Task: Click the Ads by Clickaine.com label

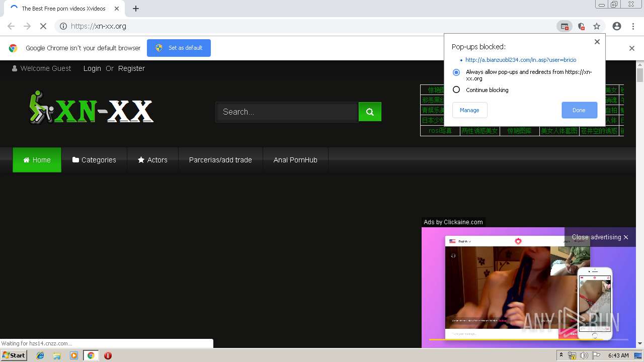Action: pos(453,222)
